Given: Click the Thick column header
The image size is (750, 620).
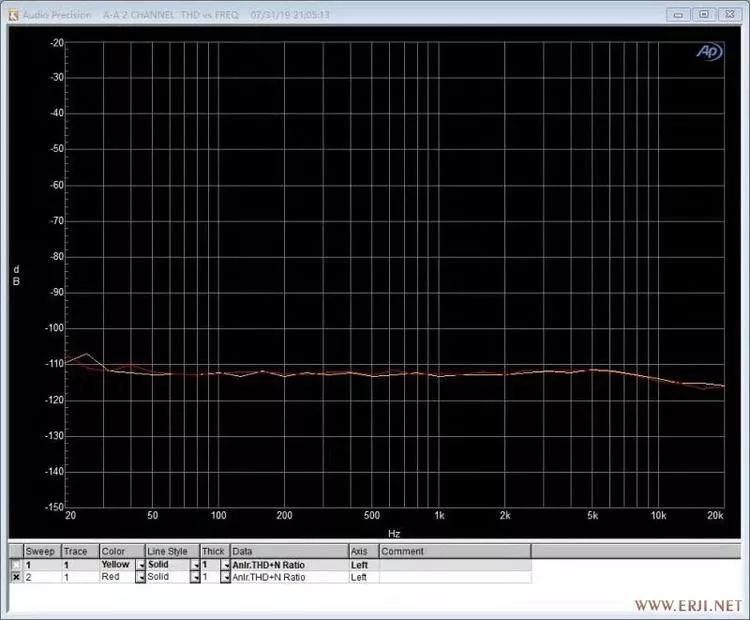Looking at the screenshot, I should coord(215,552).
